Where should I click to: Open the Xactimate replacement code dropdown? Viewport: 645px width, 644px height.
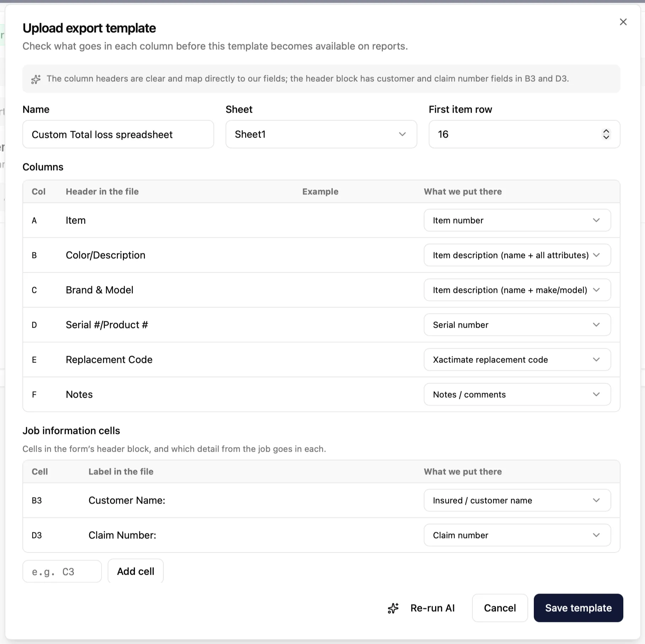pos(517,360)
